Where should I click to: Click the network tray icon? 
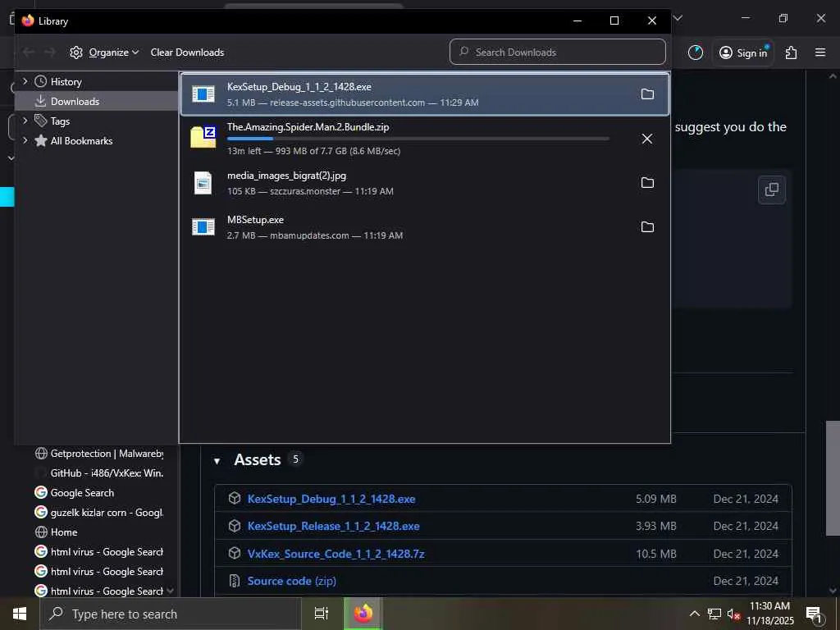point(714,614)
